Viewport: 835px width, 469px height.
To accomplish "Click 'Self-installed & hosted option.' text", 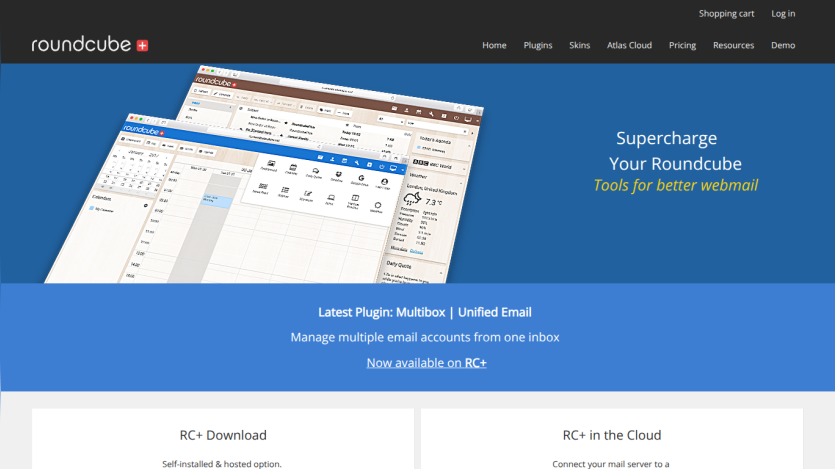I will 222,464.
